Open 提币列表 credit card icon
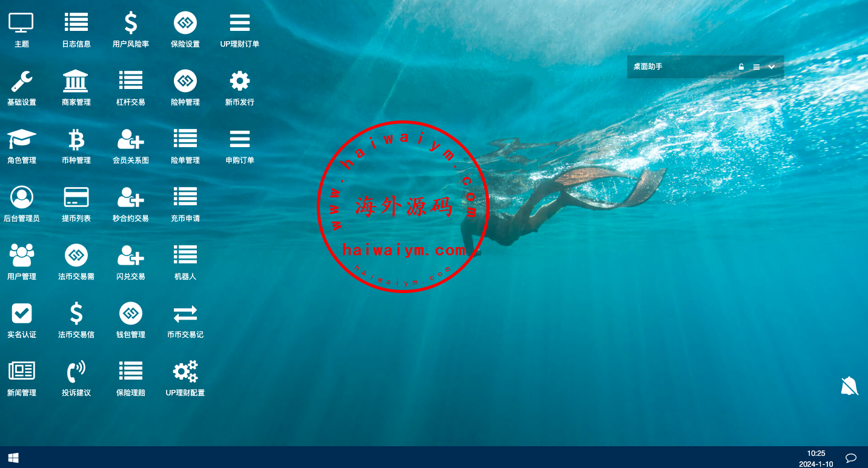Screen dimensions: 868x468 tap(76, 198)
